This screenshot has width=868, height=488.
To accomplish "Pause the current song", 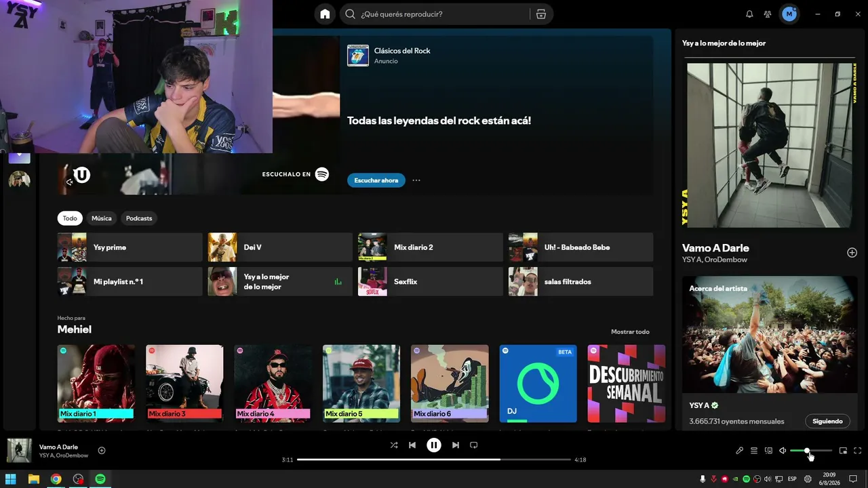I will point(434,445).
